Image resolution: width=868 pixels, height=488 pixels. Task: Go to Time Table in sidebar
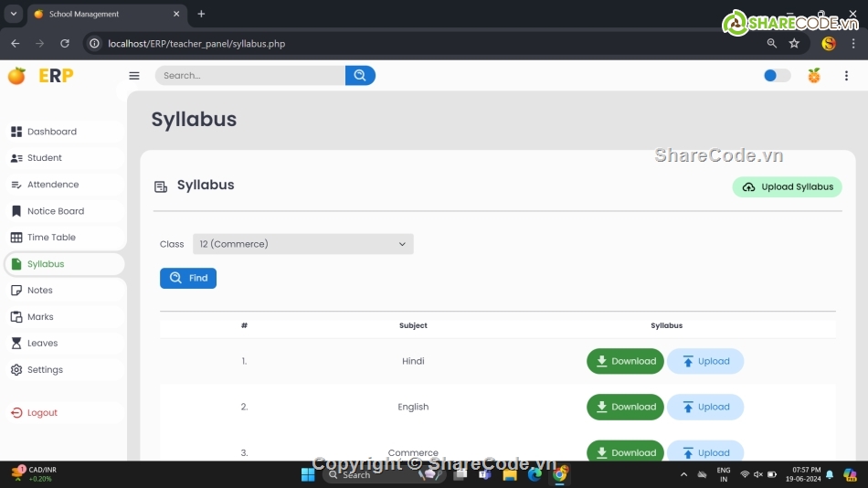pos(51,238)
